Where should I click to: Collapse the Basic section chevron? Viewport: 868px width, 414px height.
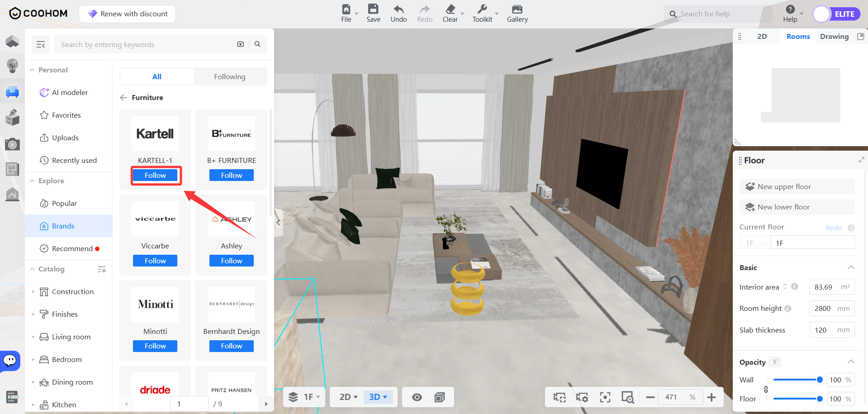[851, 267]
